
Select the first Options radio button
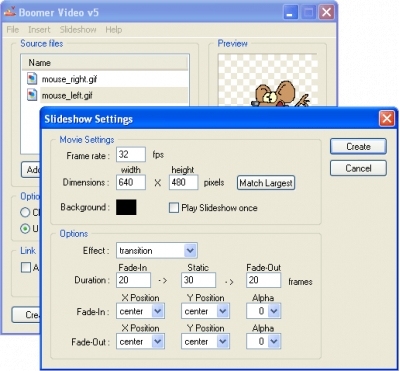pos(25,212)
